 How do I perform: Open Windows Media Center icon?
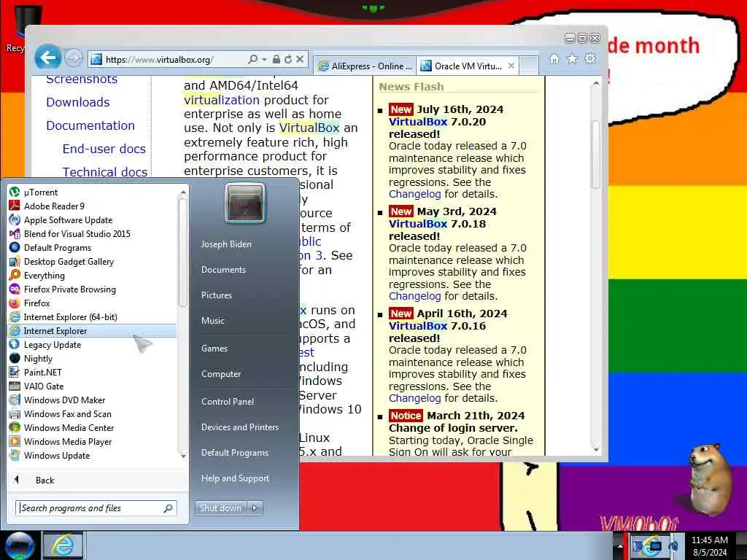pos(15,427)
